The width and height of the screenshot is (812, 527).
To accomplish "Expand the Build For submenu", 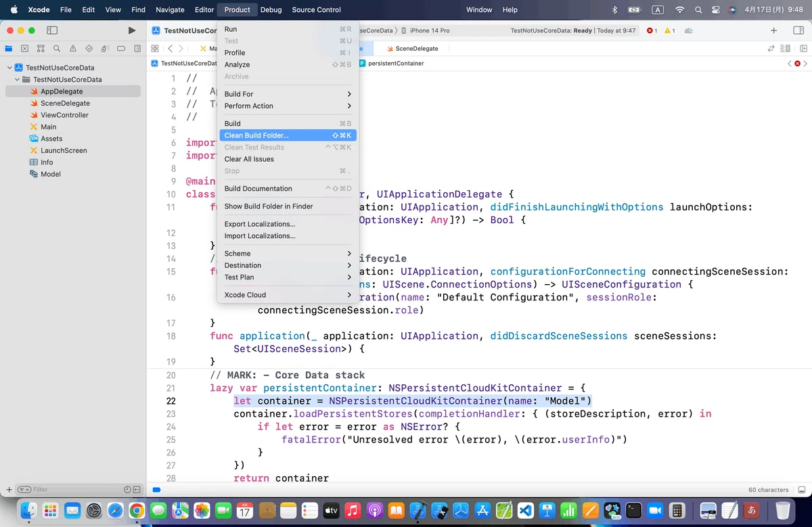I will 288,94.
